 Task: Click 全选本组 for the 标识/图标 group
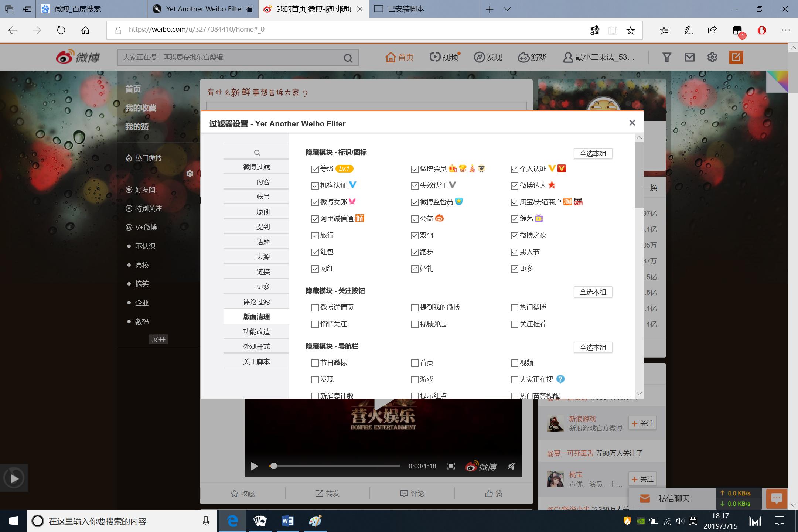[593, 153]
